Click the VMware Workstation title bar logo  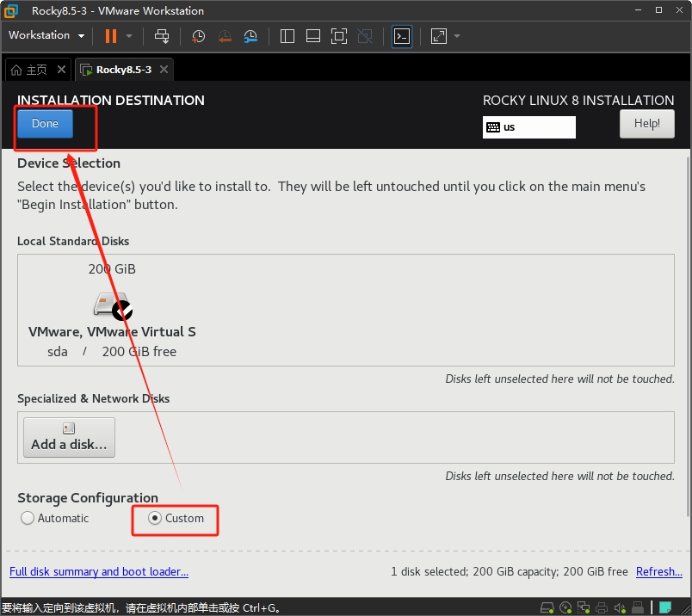10,11
